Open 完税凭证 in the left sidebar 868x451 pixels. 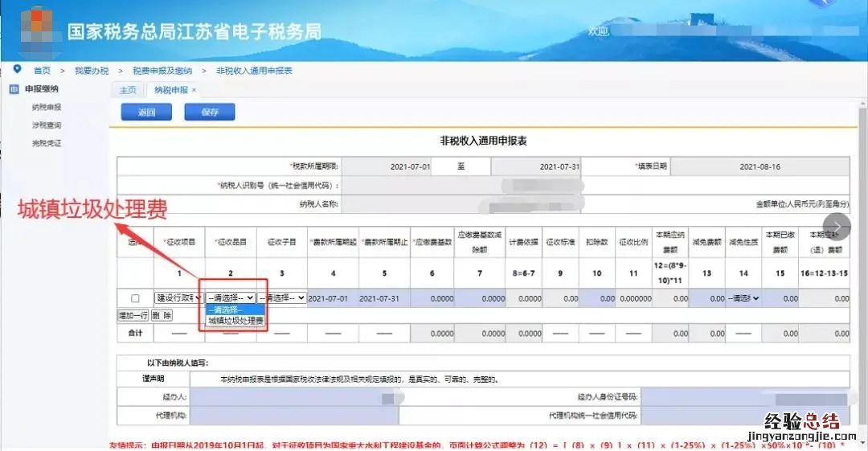(x=47, y=144)
